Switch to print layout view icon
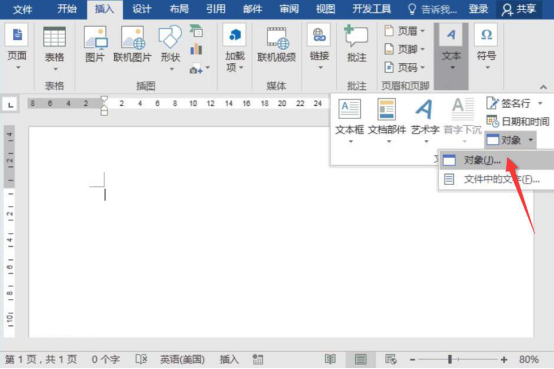 360,359
